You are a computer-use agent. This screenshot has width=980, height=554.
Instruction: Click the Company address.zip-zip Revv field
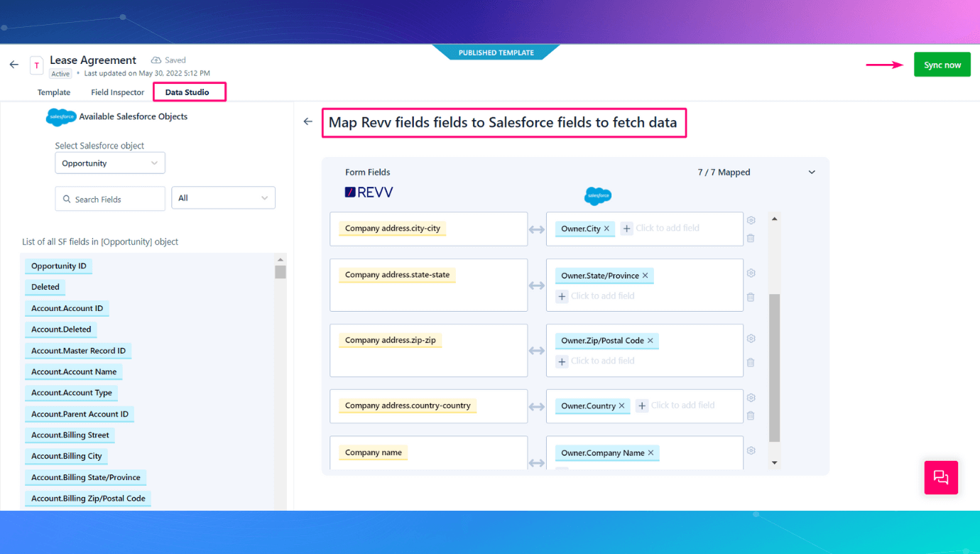coord(391,341)
